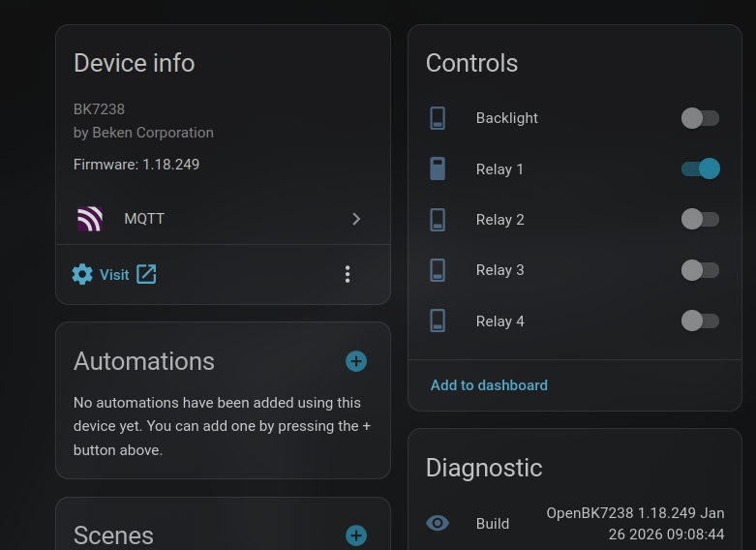
Task: Click the Relay 1 device icon
Action: click(x=438, y=169)
